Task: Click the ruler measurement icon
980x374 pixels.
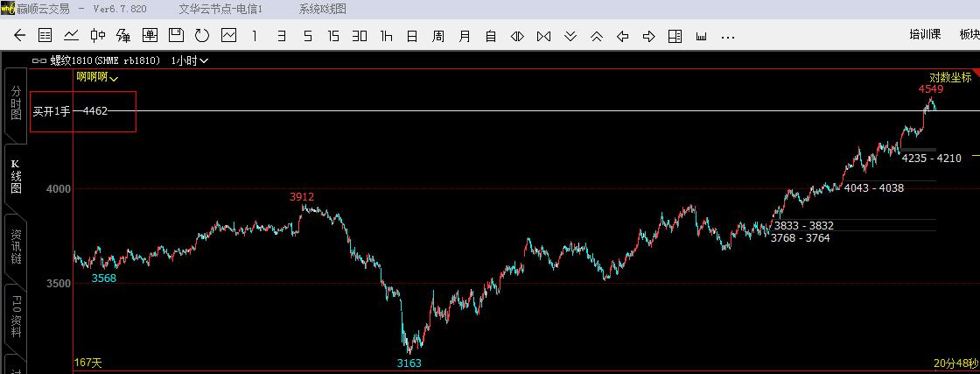Action: pyautogui.click(x=701, y=36)
